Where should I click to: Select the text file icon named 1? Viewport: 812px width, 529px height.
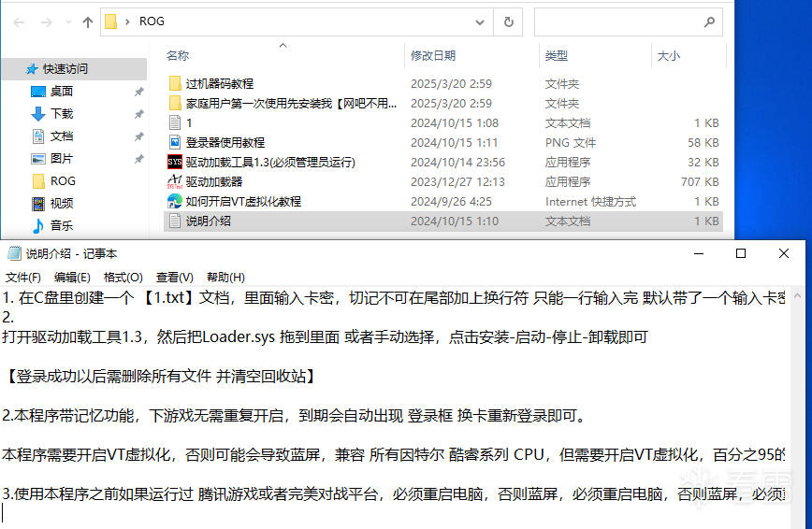[x=175, y=122]
